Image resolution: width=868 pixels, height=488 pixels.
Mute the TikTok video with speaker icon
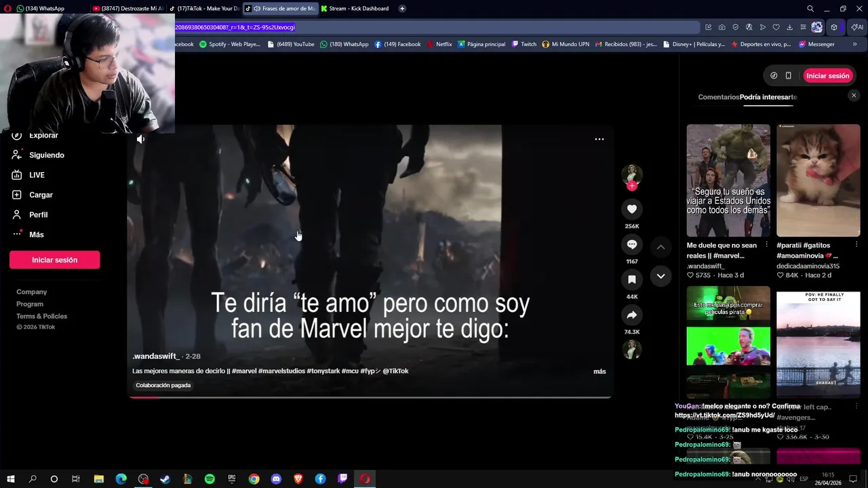pyautogui.click(x=140, y=139)
